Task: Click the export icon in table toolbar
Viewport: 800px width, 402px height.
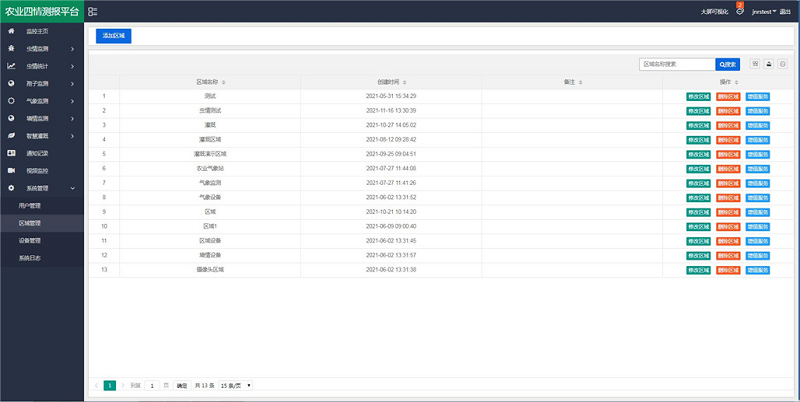Action: [768, 64]
